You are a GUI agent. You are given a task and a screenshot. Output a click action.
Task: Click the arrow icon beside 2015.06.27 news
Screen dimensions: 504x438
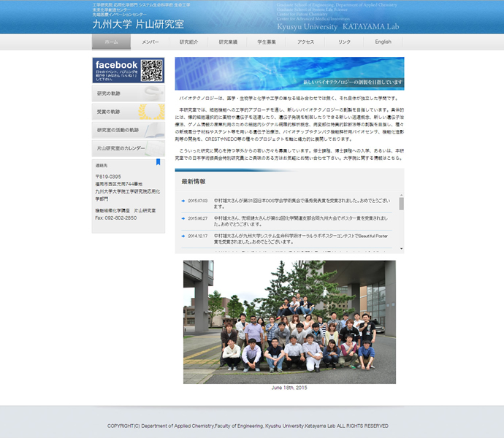click(x=183, y=218)
